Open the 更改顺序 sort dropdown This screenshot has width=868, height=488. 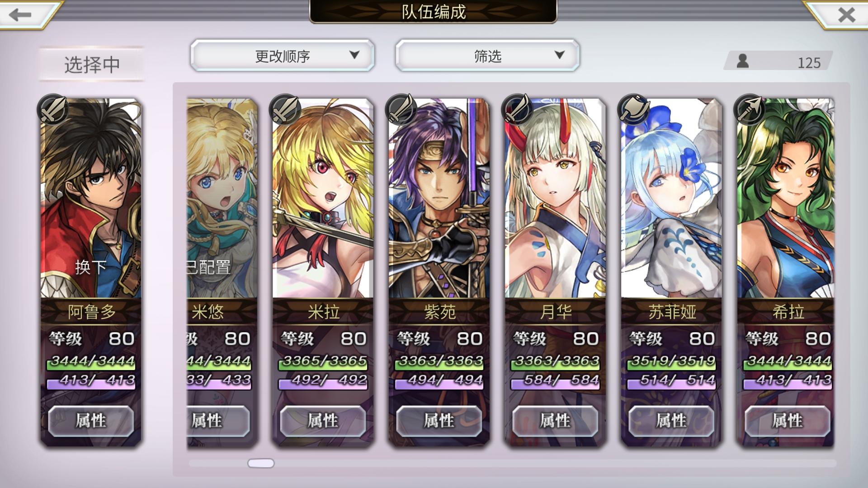(x=283, y=56)
